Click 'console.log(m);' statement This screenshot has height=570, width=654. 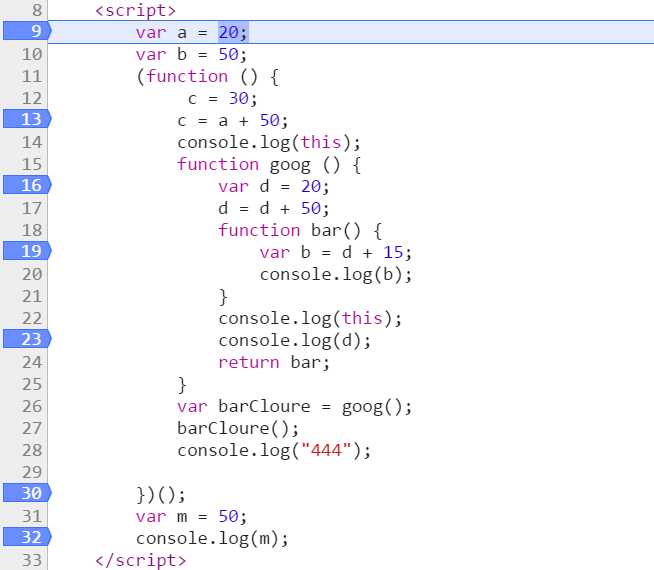pos(212,539)
